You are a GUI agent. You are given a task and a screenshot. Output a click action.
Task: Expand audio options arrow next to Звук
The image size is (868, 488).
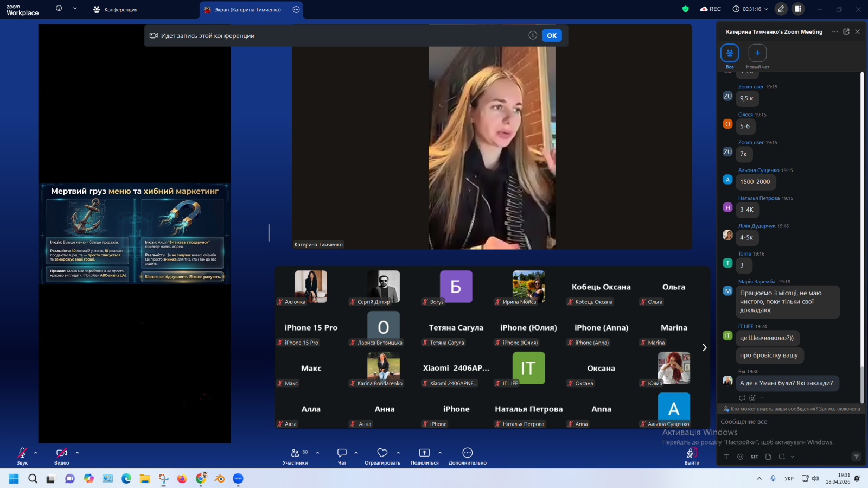36,452
